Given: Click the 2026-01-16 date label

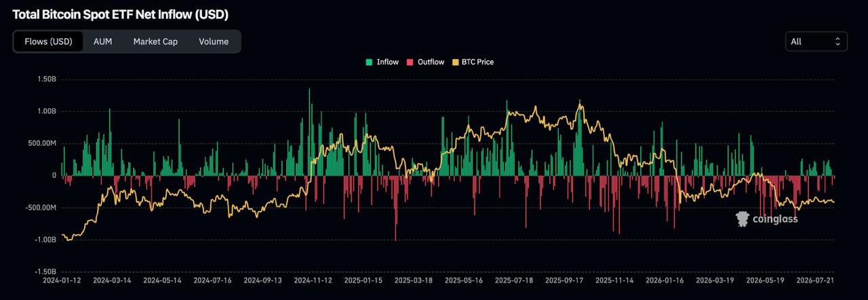Looking at the screenshot, I should click(664, 280).
